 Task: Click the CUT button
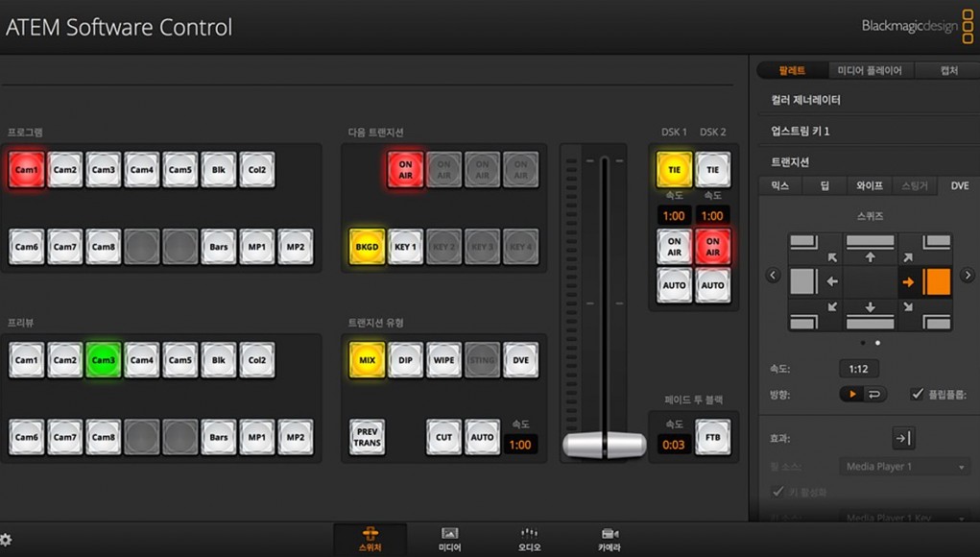[443, 437]
